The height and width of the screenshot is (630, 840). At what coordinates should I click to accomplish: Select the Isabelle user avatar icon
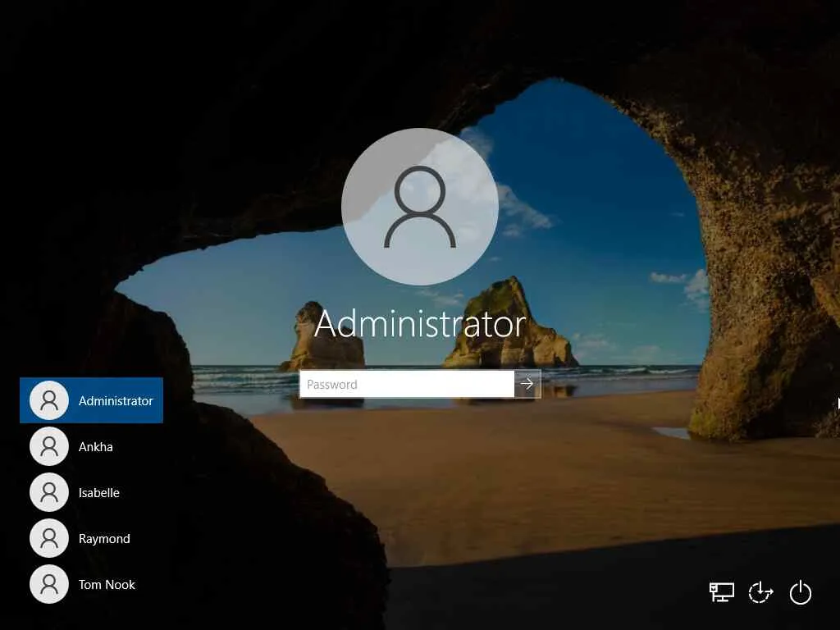click(49, 492)
